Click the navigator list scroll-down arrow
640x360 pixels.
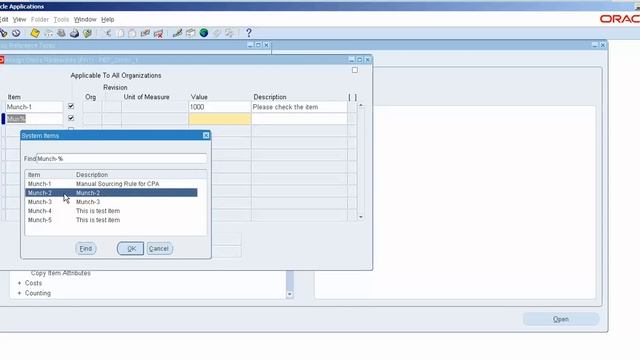(x=289, y=294)
